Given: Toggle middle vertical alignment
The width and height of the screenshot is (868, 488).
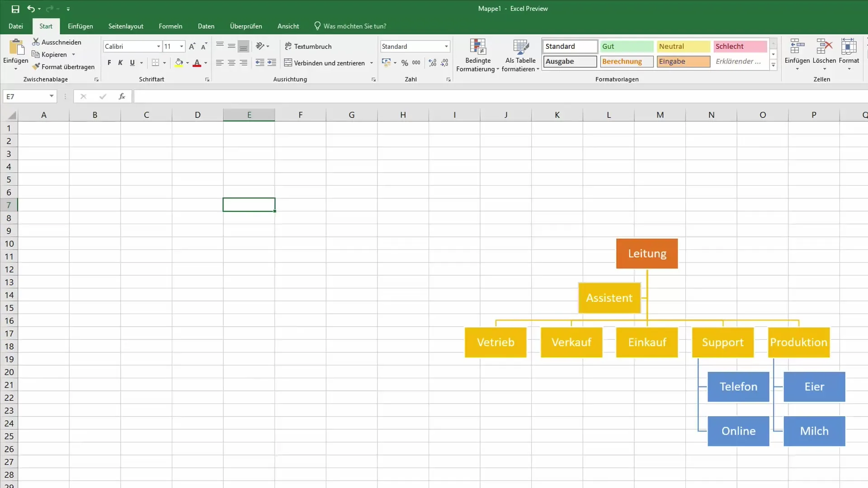Looking at the screenshot, I should 231,46.
